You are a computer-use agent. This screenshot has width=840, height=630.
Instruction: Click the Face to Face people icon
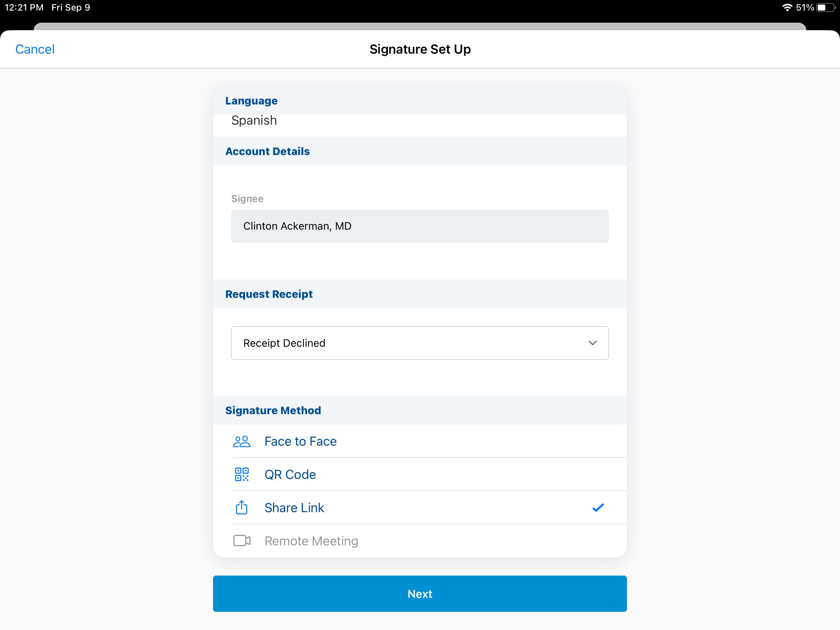coord(241,441)
